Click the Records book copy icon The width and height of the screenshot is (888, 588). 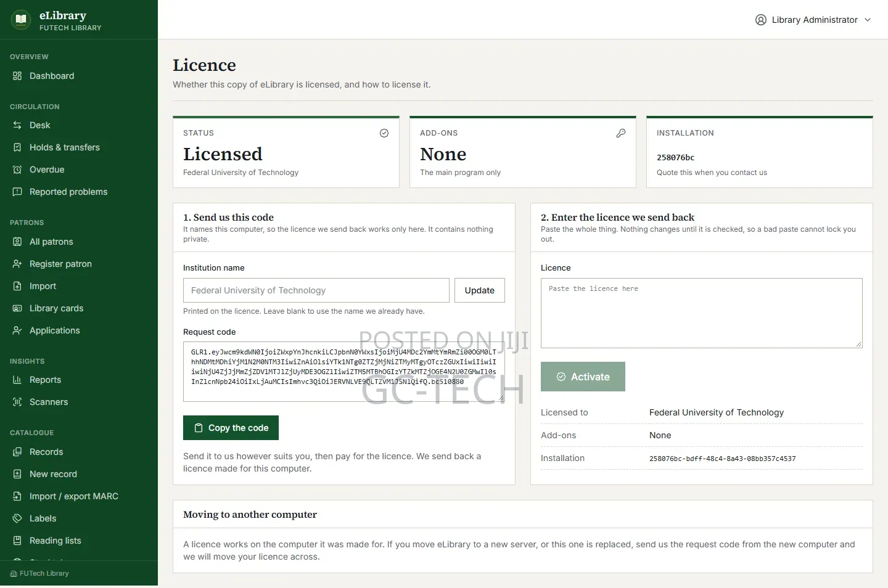click(17, 452)
